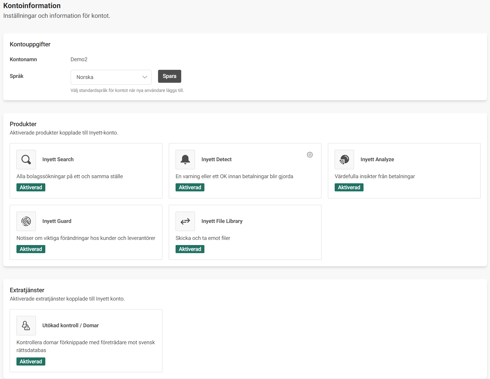Screen dimensions: 490x379
Task: Click the account name value Demo2
Action: tap(79, 59)
